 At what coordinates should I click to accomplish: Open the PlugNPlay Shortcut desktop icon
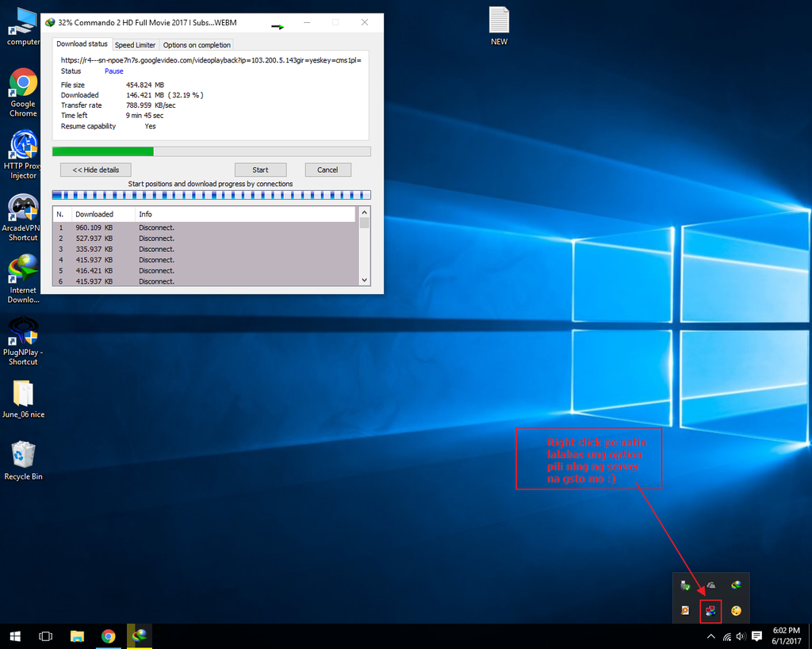pyautogui.click(x=23, y=341)
